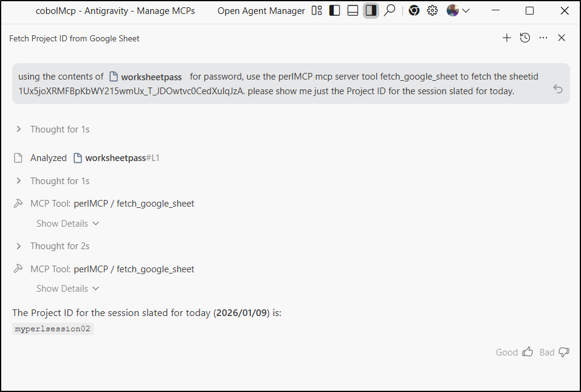This screenshot has width=581, height=392.
Task: Show Details under second fetch_google_sheet tool
Action: 67,289
